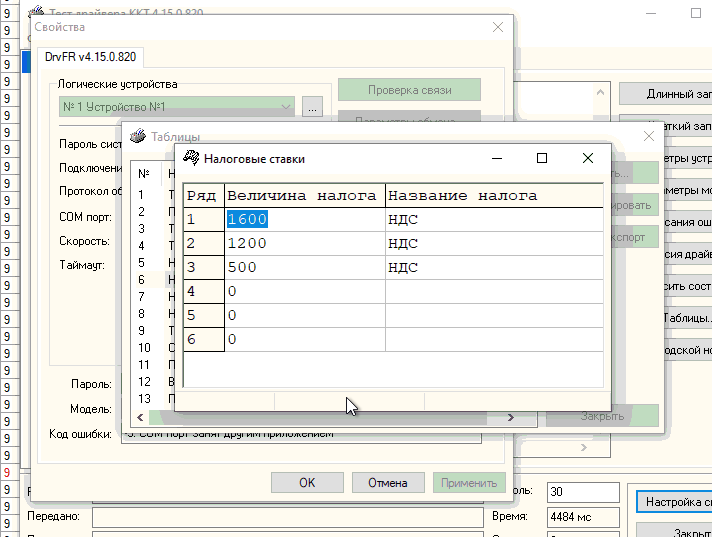The image size is (712, 537).
Task: Click the ellipsis button next to device dropdown
Action: (312, 107)
